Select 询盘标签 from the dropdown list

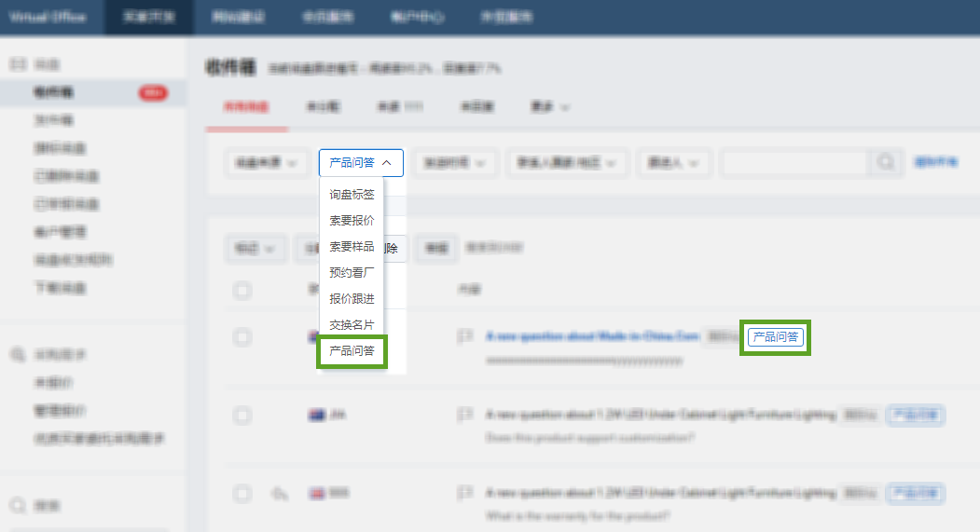coord(352,194)
